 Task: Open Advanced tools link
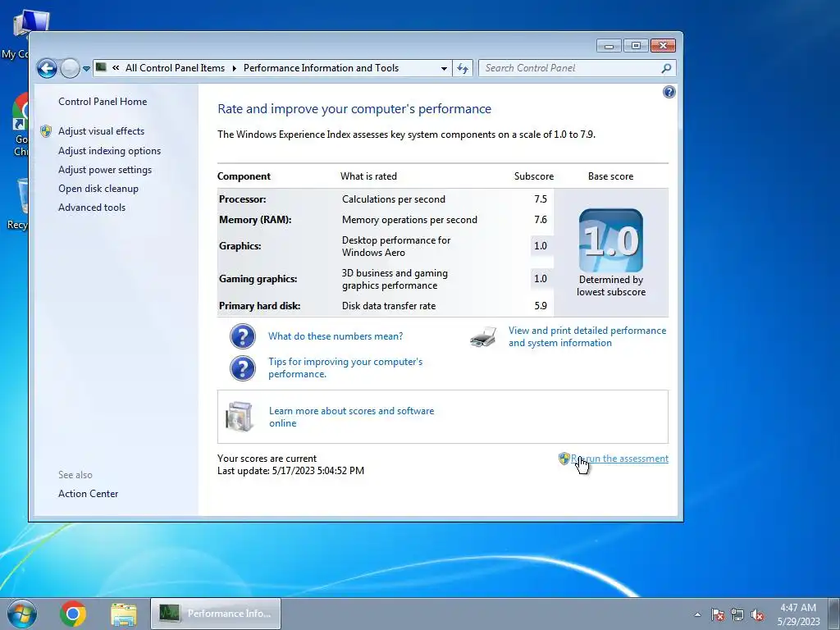92,208
